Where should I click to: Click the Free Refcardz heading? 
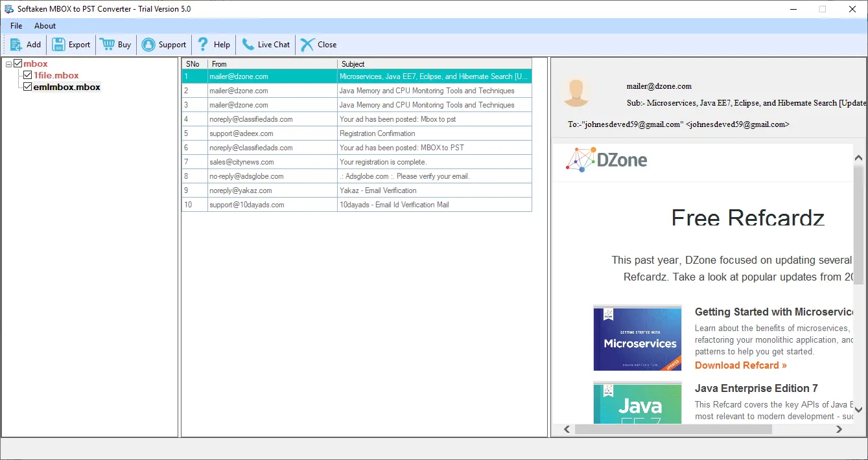pos(748,218)
